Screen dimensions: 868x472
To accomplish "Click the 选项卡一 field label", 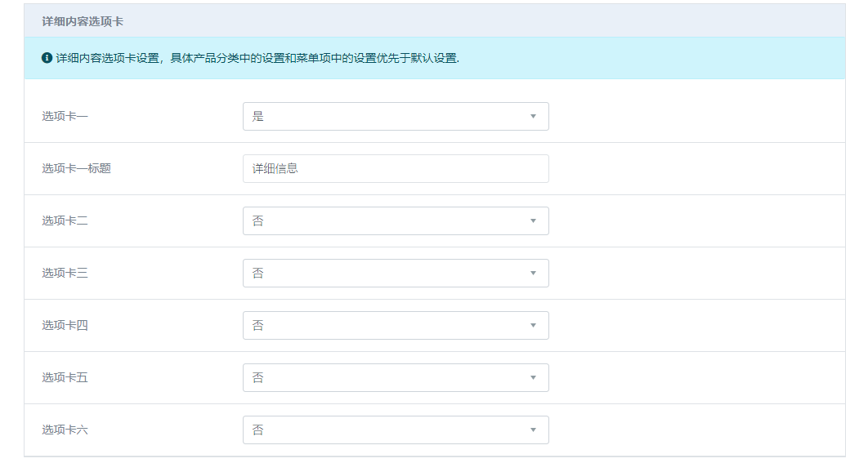I will click(65, 117).
